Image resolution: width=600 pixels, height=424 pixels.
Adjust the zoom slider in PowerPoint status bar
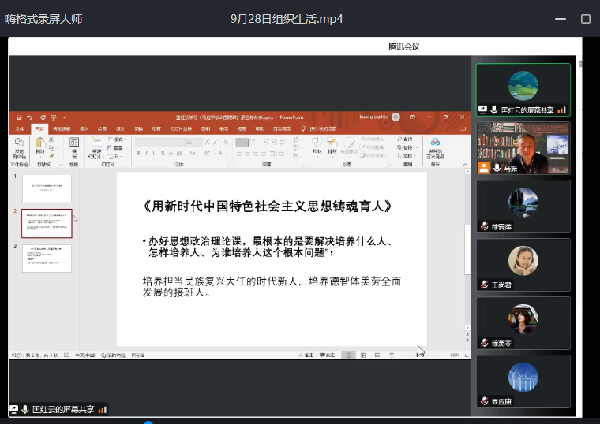pos(420,355)
